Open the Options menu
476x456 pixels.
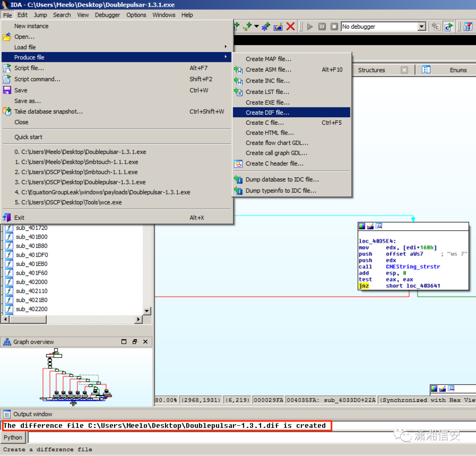pos(136,15)
